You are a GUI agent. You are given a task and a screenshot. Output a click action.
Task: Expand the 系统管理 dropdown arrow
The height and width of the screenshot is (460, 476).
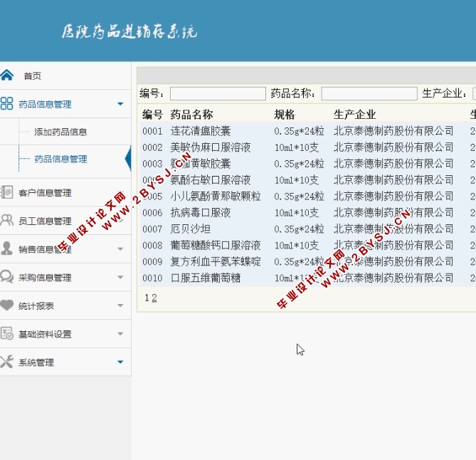tap(120, 362)
